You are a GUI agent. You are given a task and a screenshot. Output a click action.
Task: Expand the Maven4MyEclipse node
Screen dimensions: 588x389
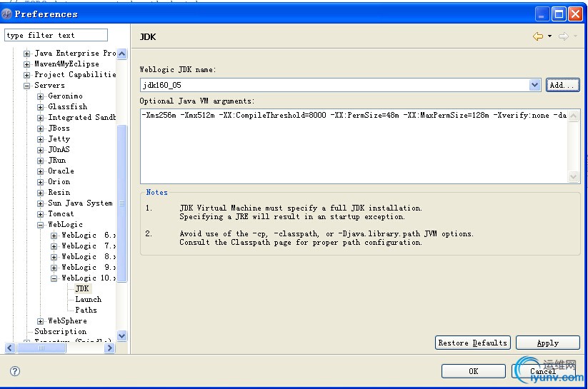(26, 64)
